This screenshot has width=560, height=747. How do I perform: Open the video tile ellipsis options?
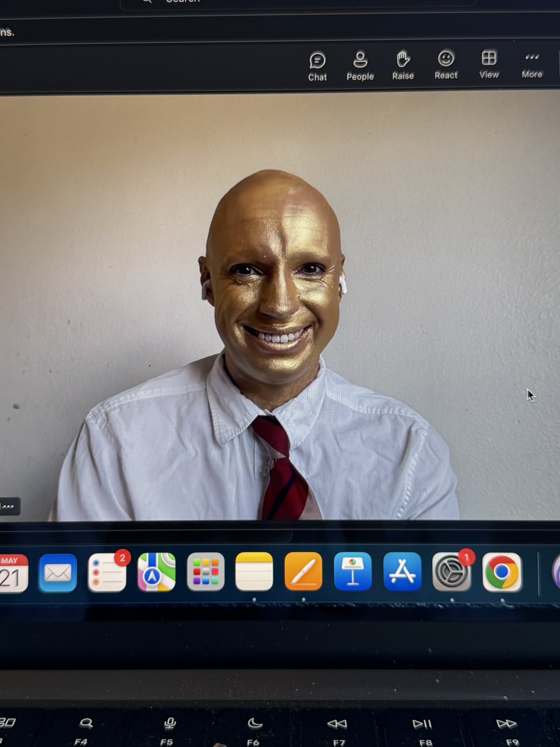(9, 506)
